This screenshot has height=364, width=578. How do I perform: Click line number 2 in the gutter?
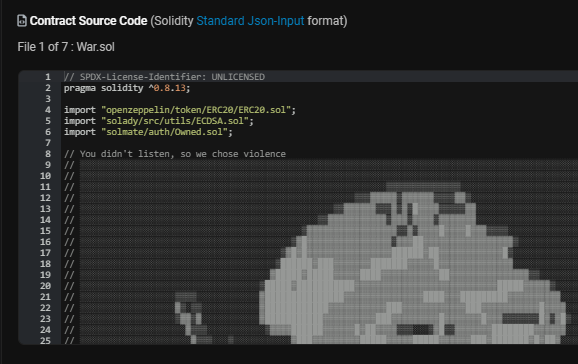48,88
